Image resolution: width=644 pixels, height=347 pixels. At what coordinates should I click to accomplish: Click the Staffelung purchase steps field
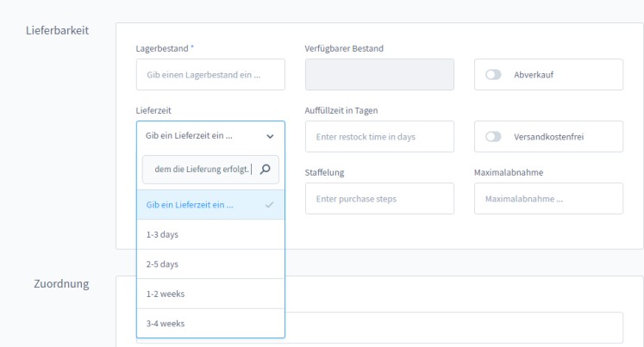(x=379, y=199)
